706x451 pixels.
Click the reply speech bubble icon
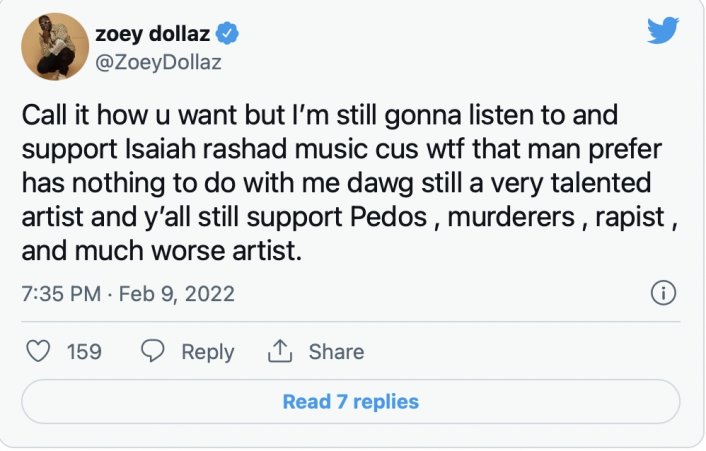153,351
